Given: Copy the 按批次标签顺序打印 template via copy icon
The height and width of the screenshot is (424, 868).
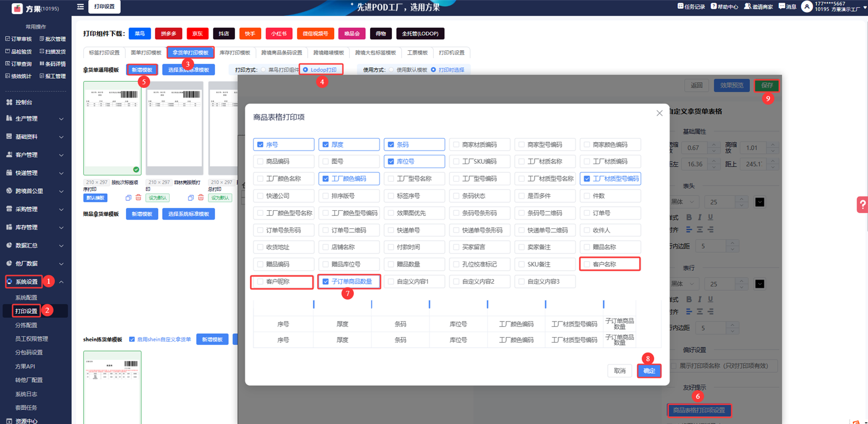Looking at the screenshot, I should 129,198.
